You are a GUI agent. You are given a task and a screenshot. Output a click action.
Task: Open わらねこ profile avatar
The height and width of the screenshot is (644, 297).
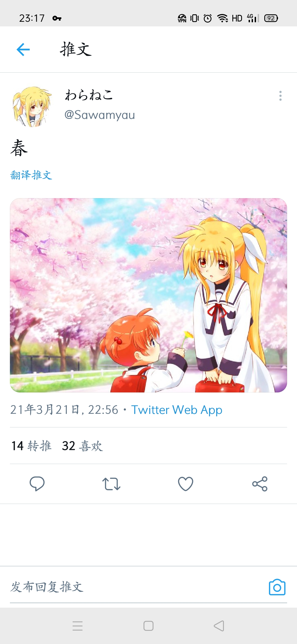coord(32,107)
